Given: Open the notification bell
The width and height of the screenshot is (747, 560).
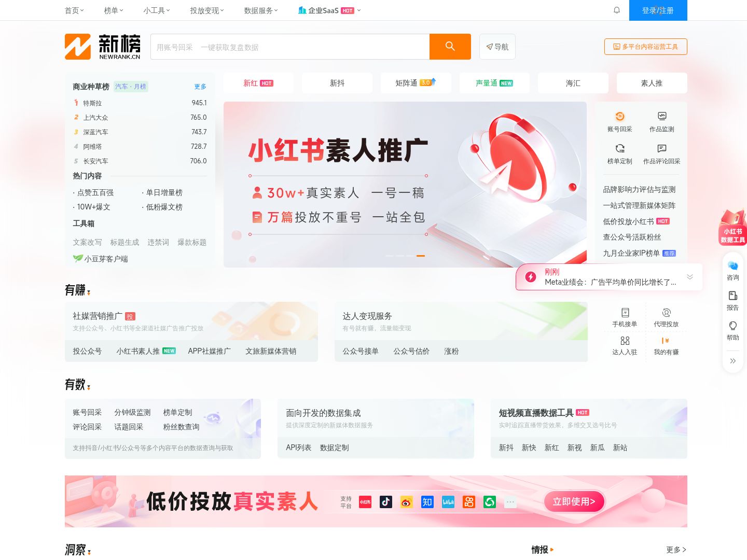Looking at the screenshot, I should pyautogui.click(x=617, y=10).
